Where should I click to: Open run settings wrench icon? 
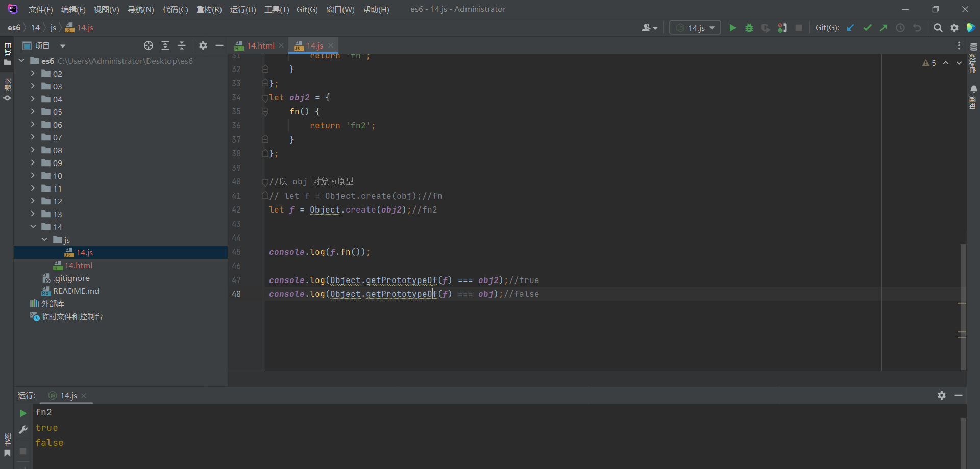tap(23, 430)
